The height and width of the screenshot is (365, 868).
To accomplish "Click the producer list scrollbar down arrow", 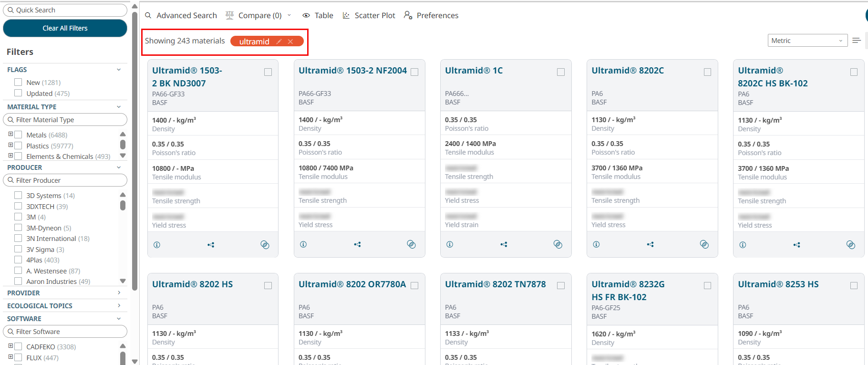I will click(123, 281).
